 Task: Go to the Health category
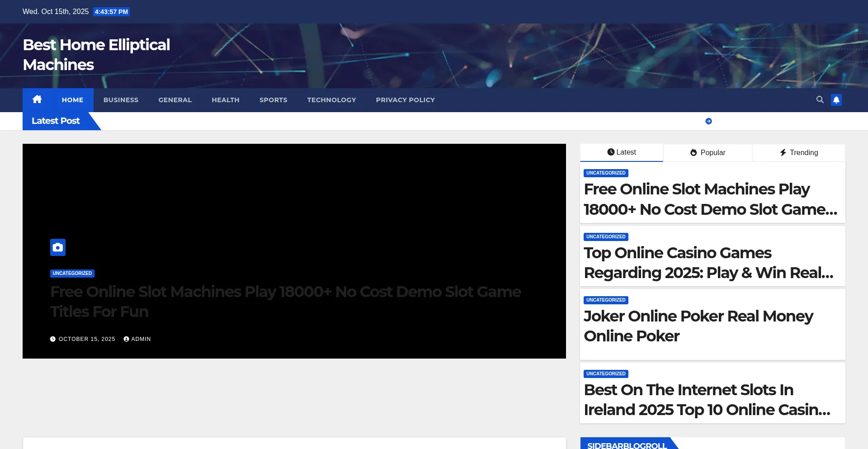225,100
